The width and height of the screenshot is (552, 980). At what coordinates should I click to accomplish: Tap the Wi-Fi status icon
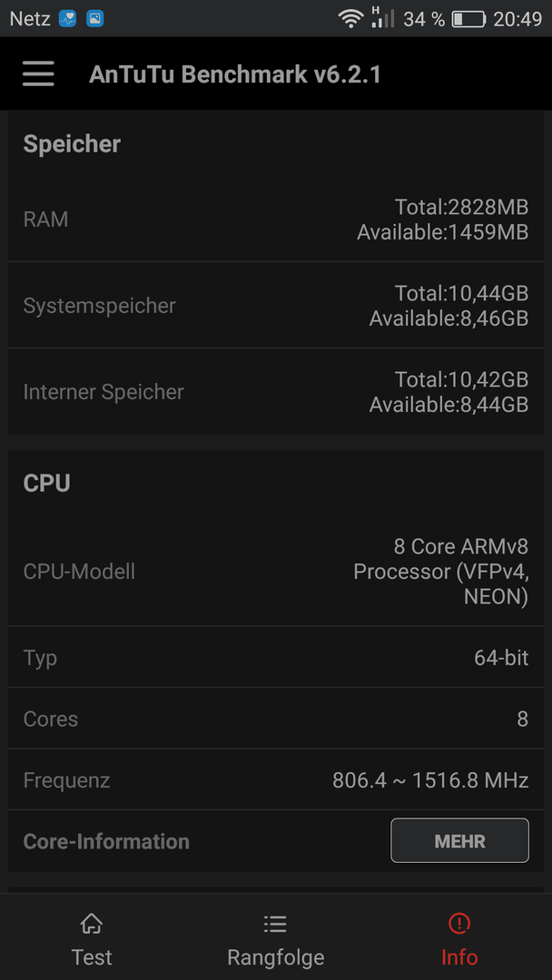(x=350, y=18)
